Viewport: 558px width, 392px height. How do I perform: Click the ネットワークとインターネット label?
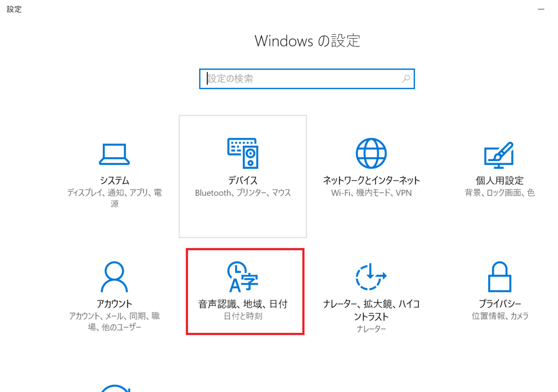[x=371, y=180]
